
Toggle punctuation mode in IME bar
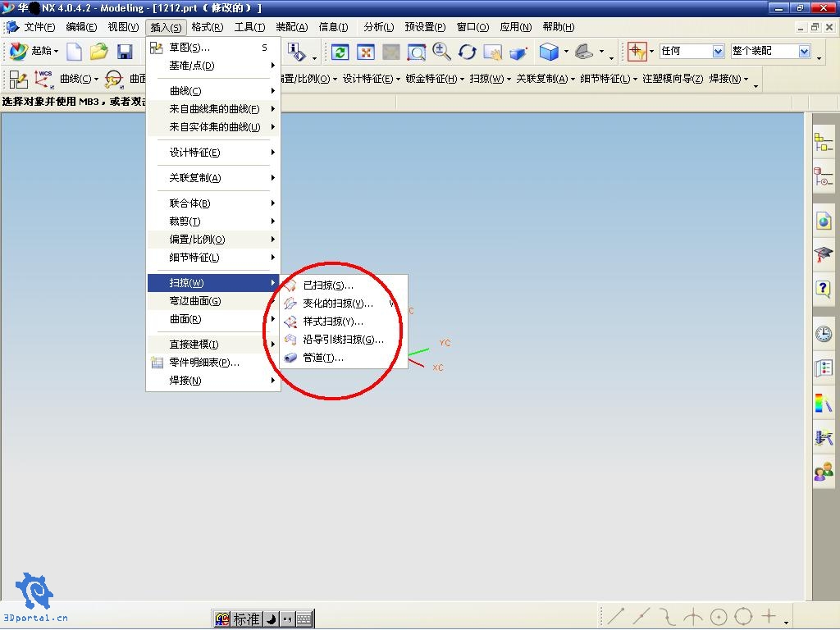pyautogui.click(x=287, y=619)
